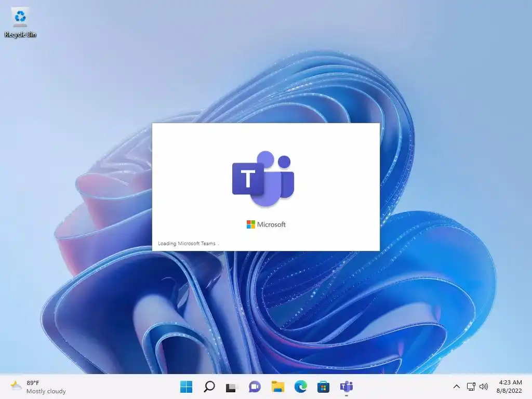This screenshot has width=532, height=399.
Task: Open Microsoft Store from taskbar
Action: [323, 387]
